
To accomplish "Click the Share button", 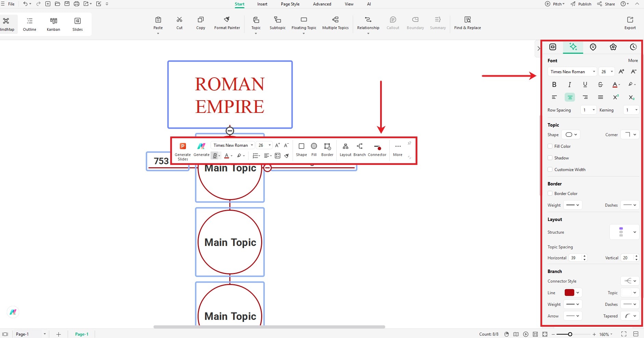I will pyautogui.click(x=606, y=4).
